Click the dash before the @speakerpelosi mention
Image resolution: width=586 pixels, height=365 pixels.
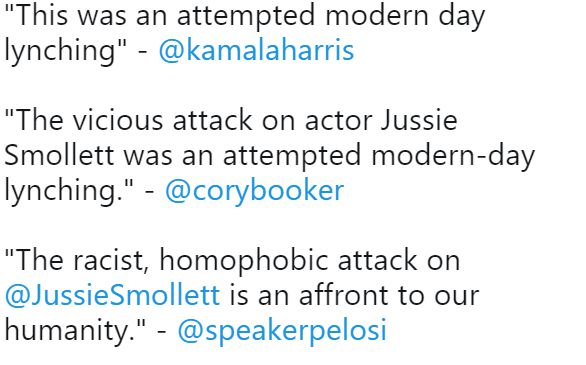tap(161, 331)
